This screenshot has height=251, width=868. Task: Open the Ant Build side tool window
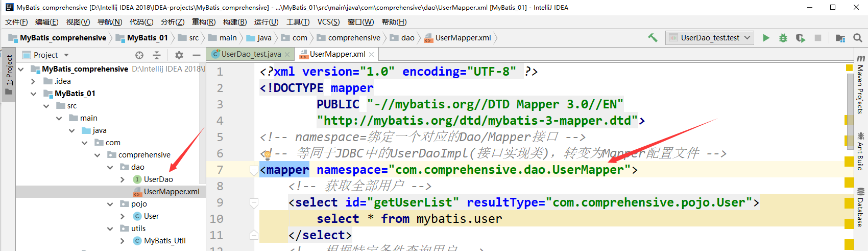coord(860,151)
